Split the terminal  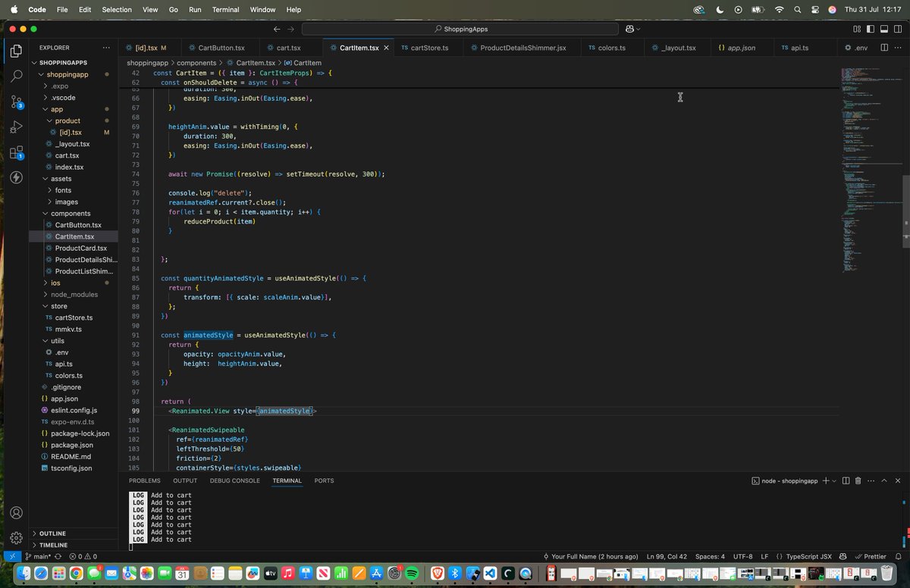pos(846,480)
